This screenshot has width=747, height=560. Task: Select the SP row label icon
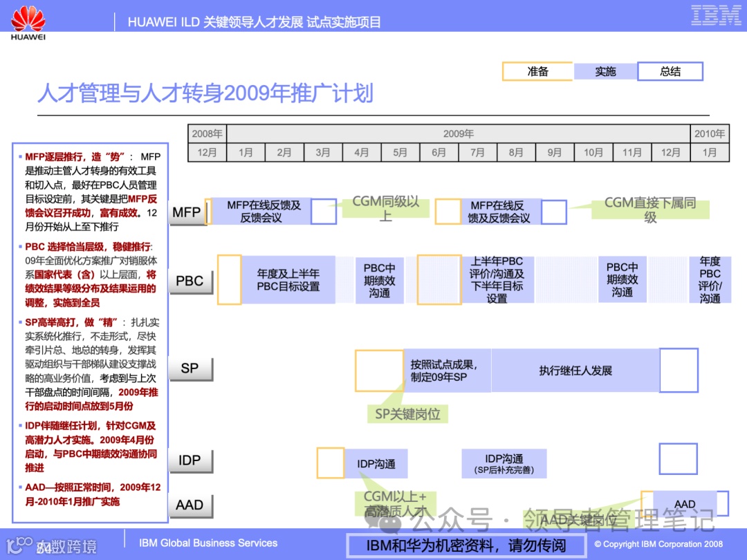coord(190,368)
